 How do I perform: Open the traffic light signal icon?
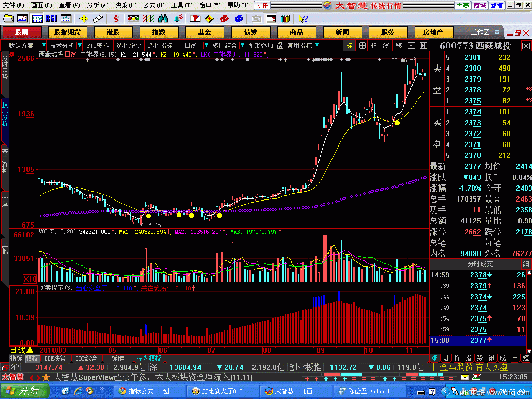[x=134, y=18]
